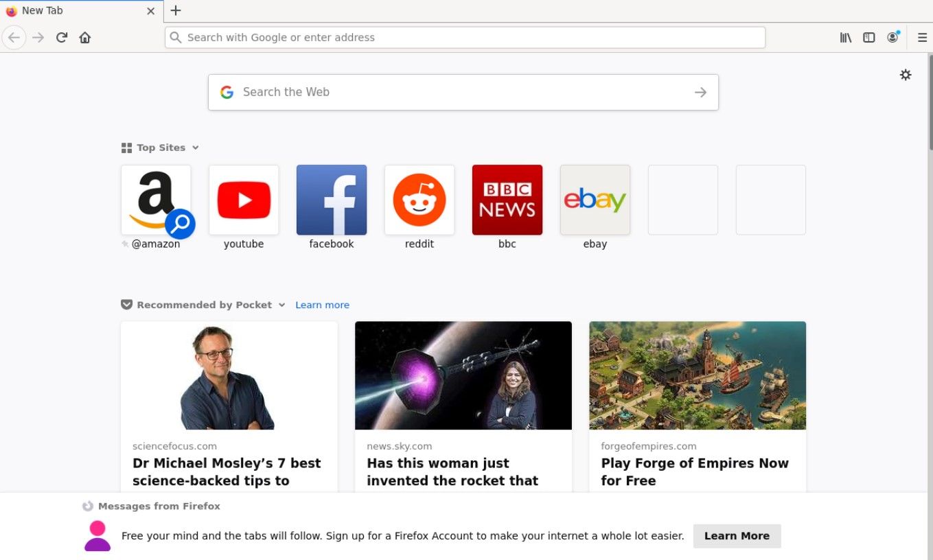Viewport: 933px width, 560px height.
Task: Open the hamburger application menu
Action: [x=922, y=38]
